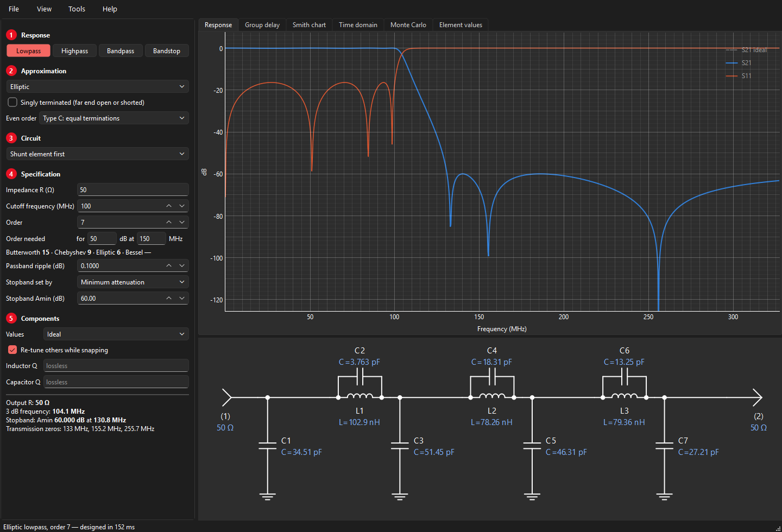
Task: Click the L3 inductor value 79.36 nH
Action: tap(624, 422)
